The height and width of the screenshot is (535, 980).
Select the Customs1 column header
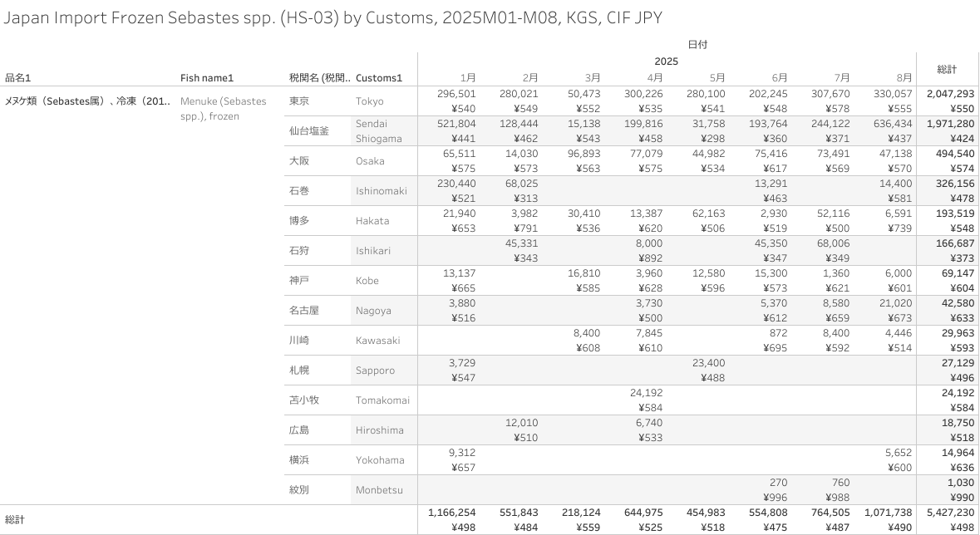[378, 78]
